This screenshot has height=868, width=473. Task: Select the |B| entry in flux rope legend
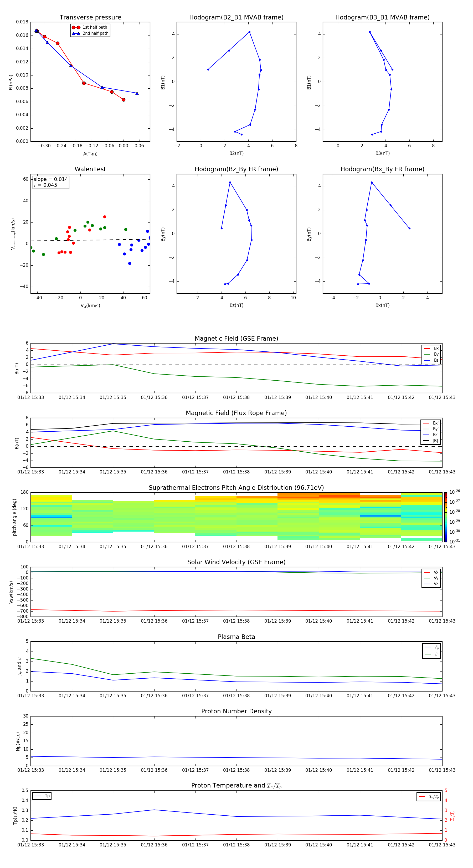click(x=431, y=441)
